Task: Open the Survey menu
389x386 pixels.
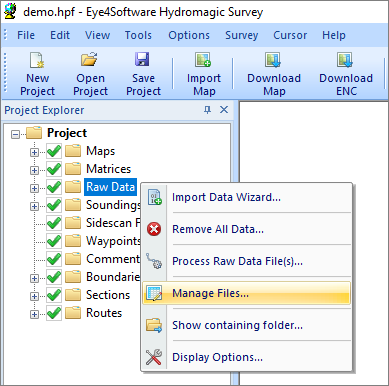Action: (x=242, y=35)
